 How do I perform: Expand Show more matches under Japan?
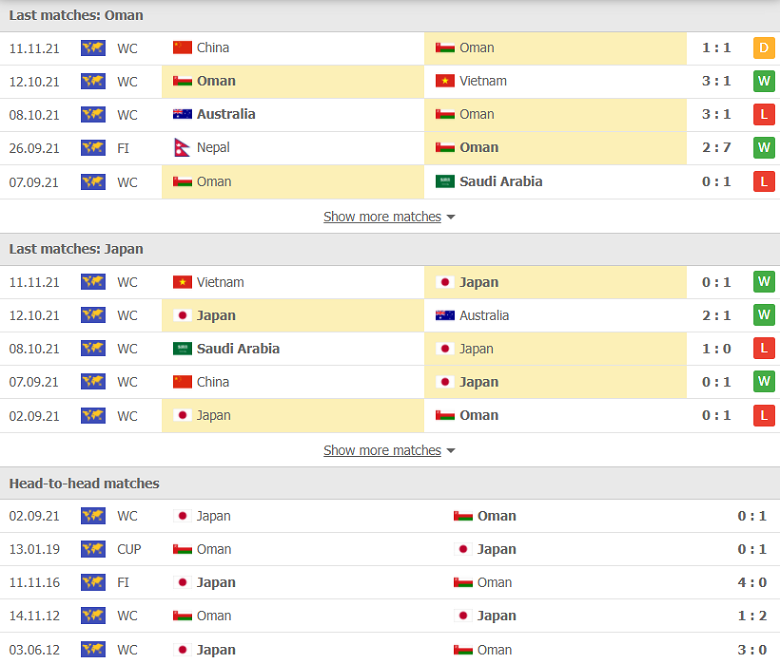click(x=382, y=450)
